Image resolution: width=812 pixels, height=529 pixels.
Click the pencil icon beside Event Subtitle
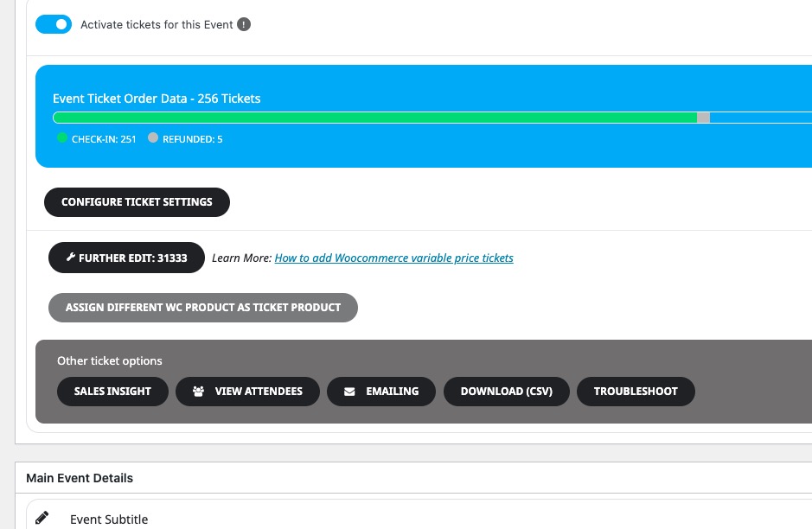click(x=42, y=518)
